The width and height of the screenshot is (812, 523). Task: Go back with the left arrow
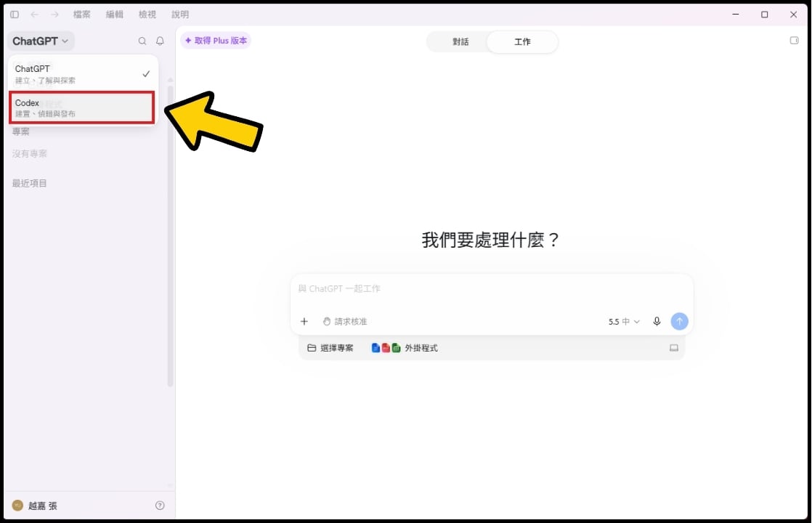pos(35,15)
